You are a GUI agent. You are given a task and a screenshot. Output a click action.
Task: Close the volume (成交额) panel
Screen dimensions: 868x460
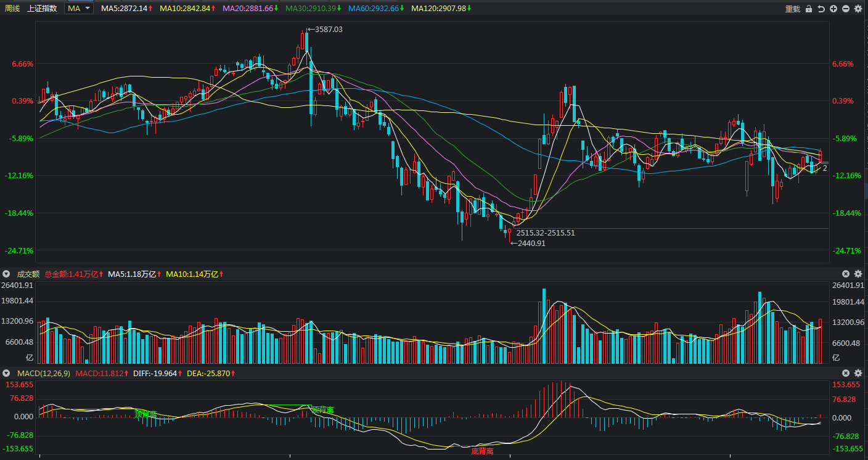[846, 274]
